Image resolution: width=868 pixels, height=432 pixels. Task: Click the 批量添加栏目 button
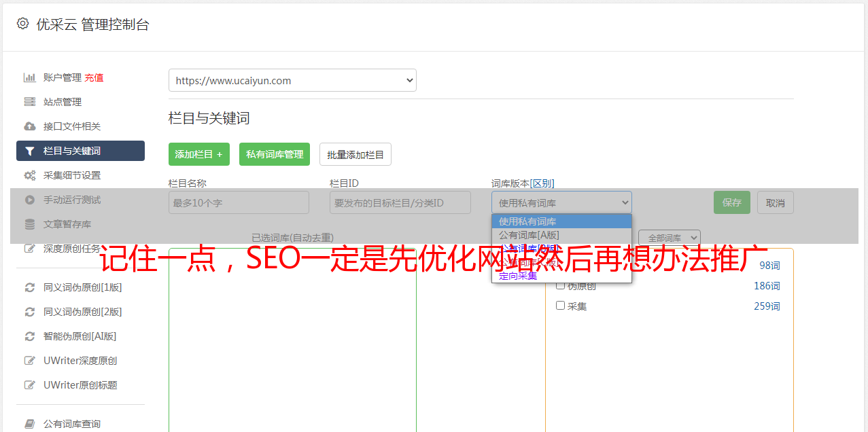point(355,154)
